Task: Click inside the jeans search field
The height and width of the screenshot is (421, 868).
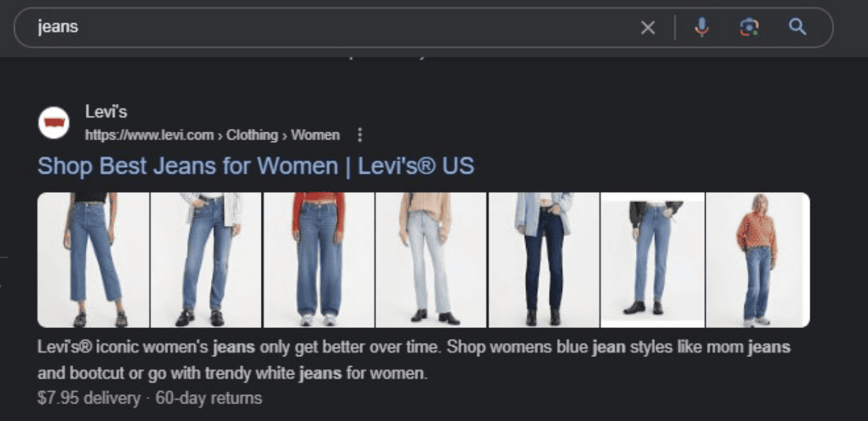Action: pyautogui.click(x=331, y=27)
